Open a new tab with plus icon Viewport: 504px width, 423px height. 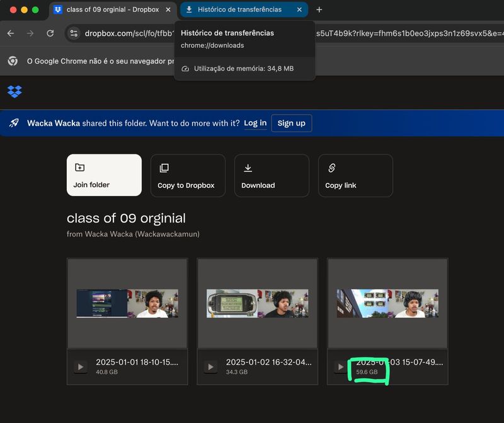(x=319, y=9)
